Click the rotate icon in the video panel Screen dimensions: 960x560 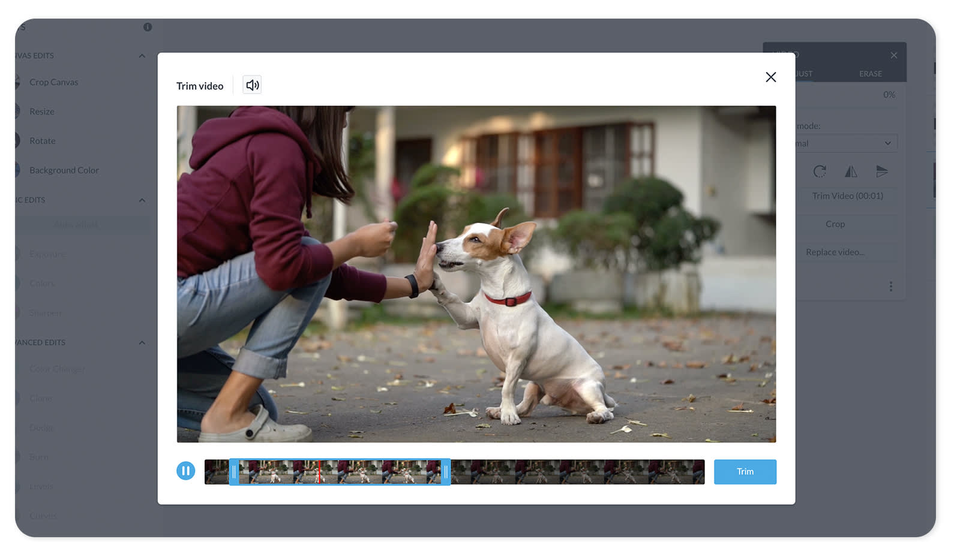coord(820,171)
